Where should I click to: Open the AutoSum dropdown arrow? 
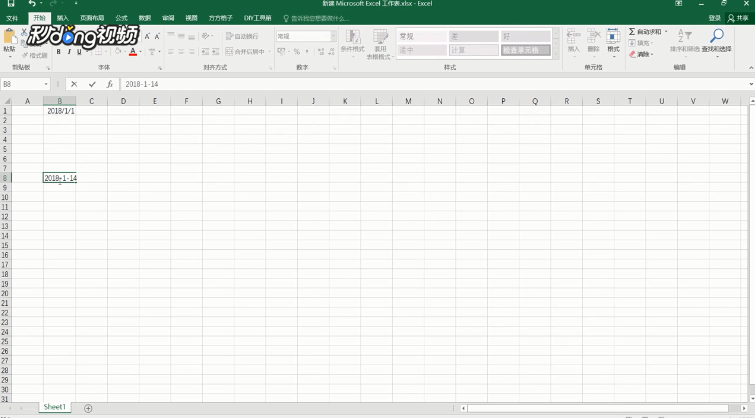[x=666, y=32]
